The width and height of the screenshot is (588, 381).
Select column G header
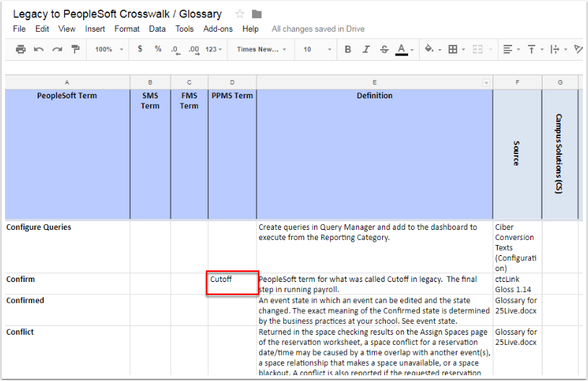tap(560, 82)
